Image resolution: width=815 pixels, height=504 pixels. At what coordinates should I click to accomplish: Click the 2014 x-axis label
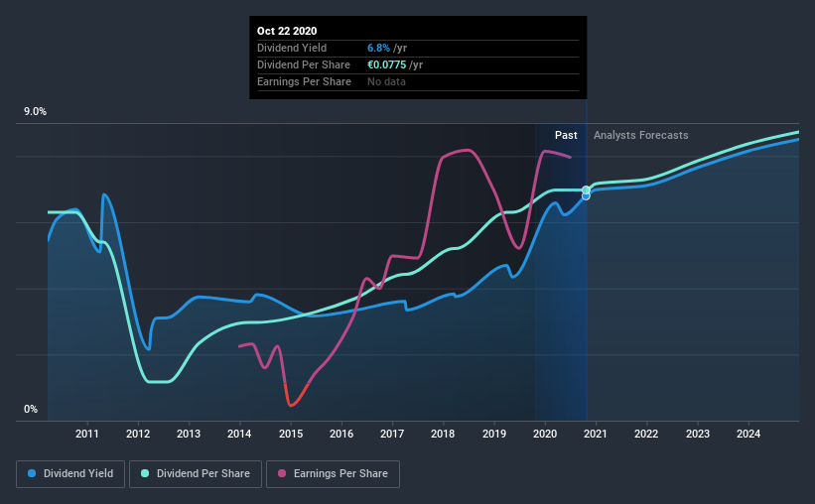[239, 434]
